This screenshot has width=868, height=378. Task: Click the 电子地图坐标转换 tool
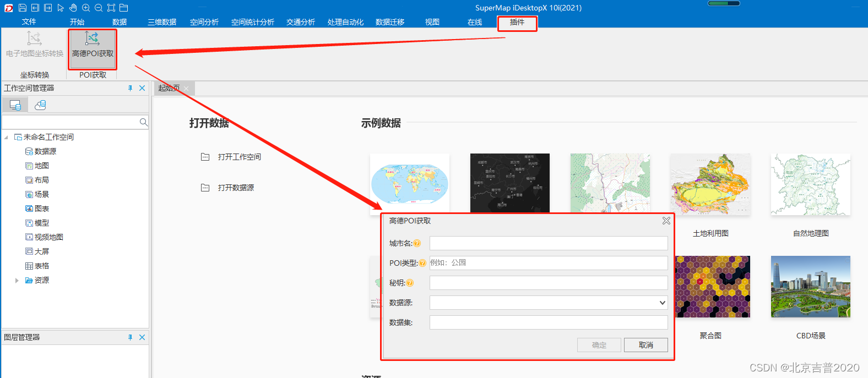point(35,45)
